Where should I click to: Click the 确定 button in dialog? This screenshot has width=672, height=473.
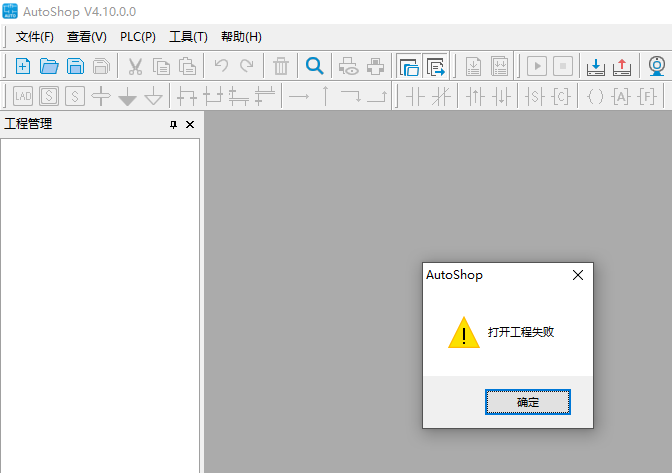coord(527,402)
